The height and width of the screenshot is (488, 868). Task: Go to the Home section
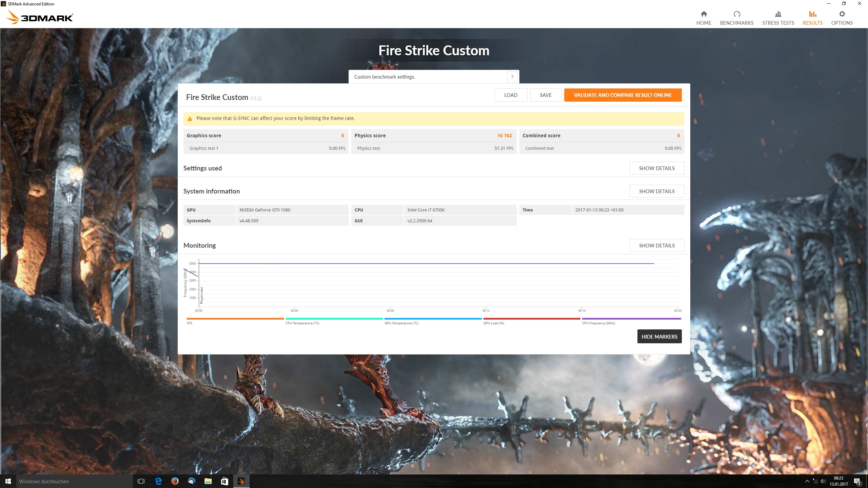(x=704, y=18)
